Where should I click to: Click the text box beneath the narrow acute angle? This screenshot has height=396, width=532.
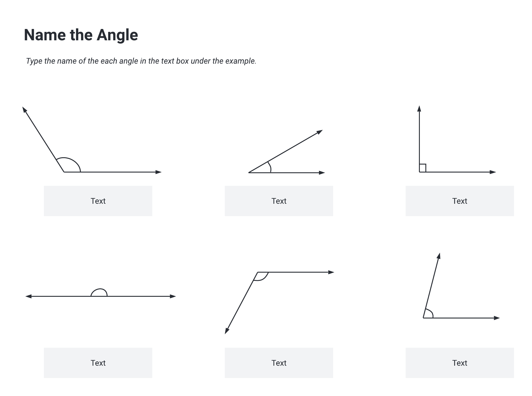tap(279, 201)
